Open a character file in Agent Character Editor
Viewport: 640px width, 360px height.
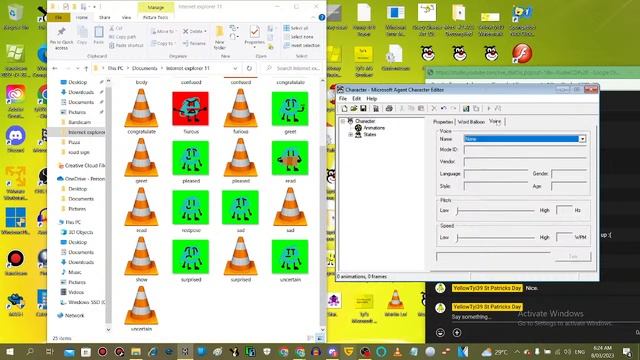point(353,109)
